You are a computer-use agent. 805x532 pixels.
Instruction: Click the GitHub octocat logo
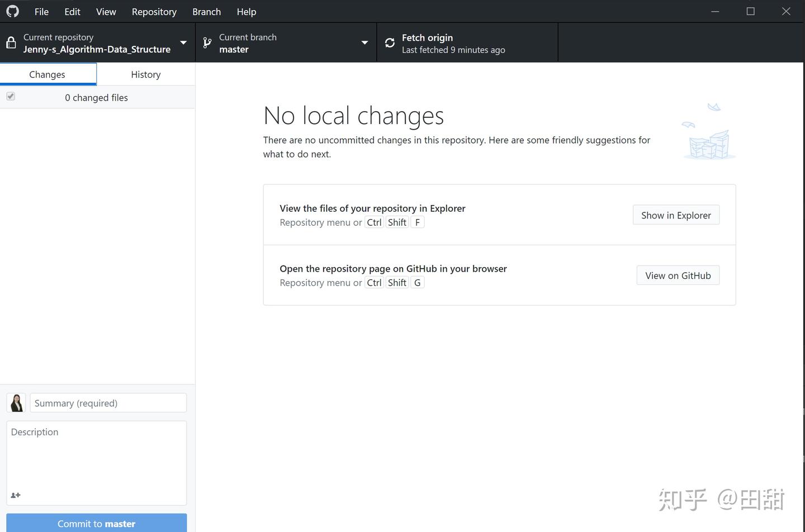pyautogui.click(x=12, y=11)
